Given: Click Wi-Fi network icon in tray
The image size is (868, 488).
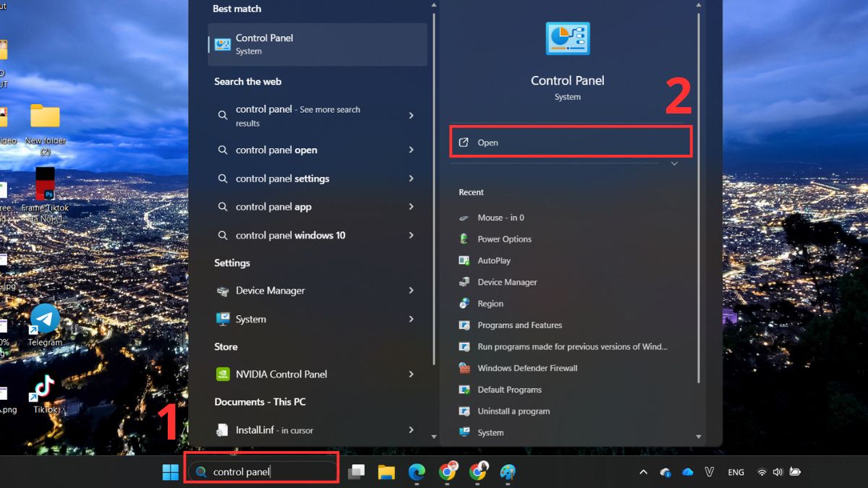Looking at the screenshot, I should (762, 472).
